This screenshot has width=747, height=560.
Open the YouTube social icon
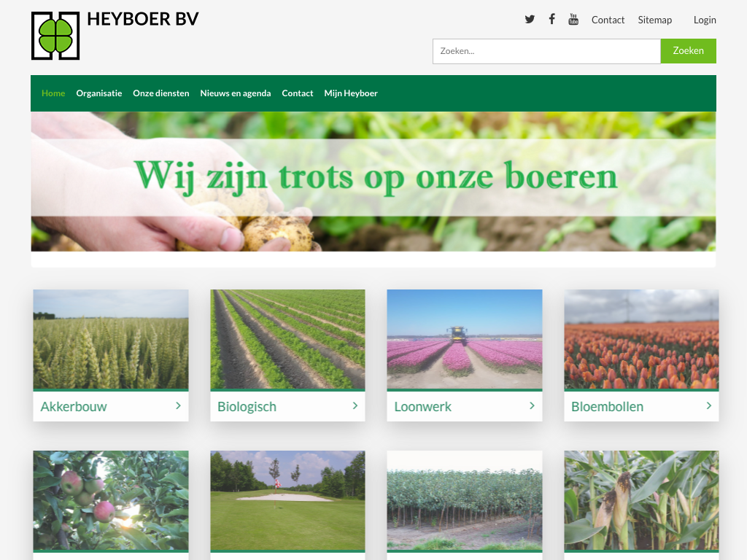(573, 20)
